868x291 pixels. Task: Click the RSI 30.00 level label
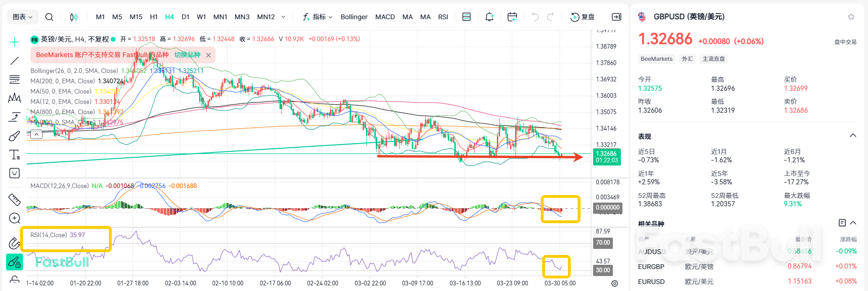pos(603,270)
